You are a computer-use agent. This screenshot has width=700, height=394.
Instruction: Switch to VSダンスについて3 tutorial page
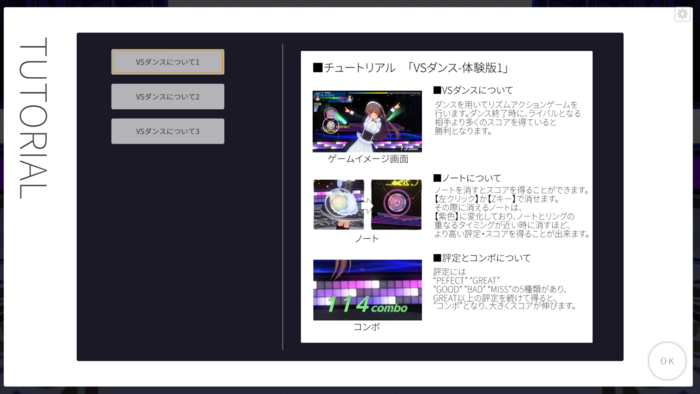click(167, 131)
